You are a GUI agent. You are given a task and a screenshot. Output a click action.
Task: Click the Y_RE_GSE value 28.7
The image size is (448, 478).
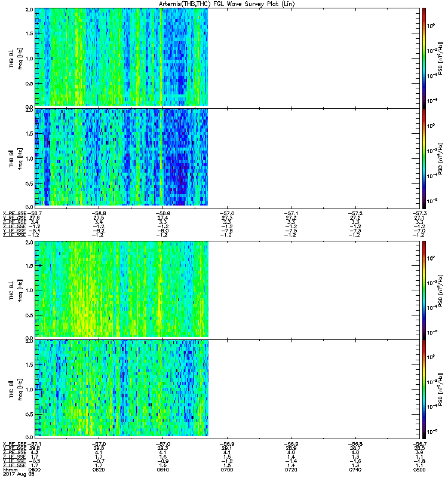[355, 449]
